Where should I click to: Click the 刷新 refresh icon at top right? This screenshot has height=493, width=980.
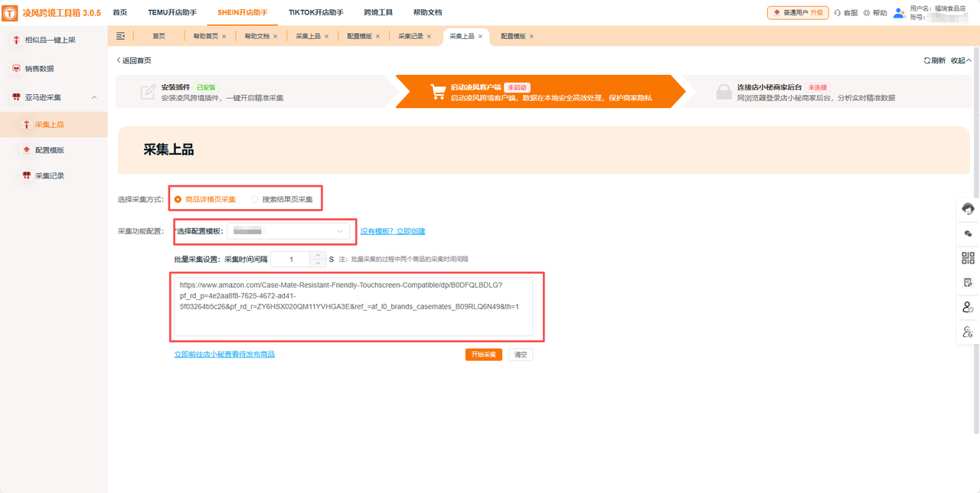pyautogui.click(x=929, y=60)
